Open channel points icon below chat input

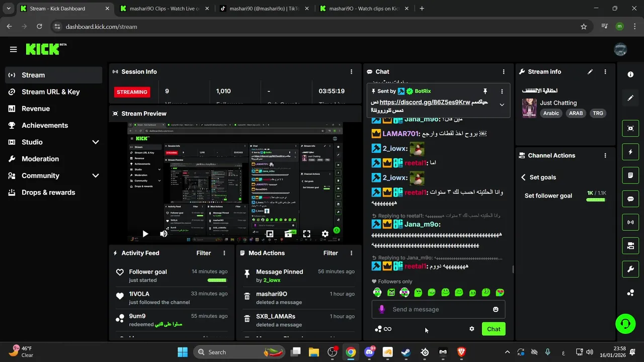point(378,329)
